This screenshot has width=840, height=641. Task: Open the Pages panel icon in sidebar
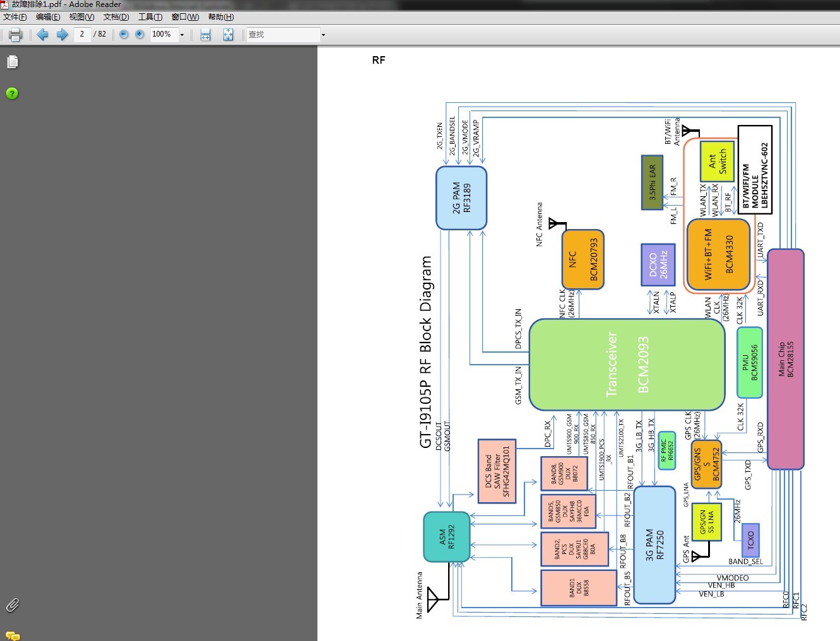click(x=13, y=62)
